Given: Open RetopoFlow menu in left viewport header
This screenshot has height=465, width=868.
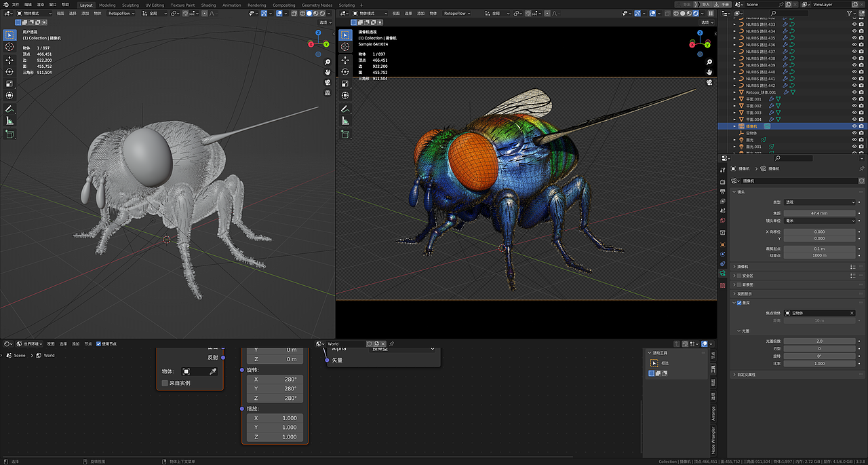Looking at the screenshot, I should coord(121,14).
